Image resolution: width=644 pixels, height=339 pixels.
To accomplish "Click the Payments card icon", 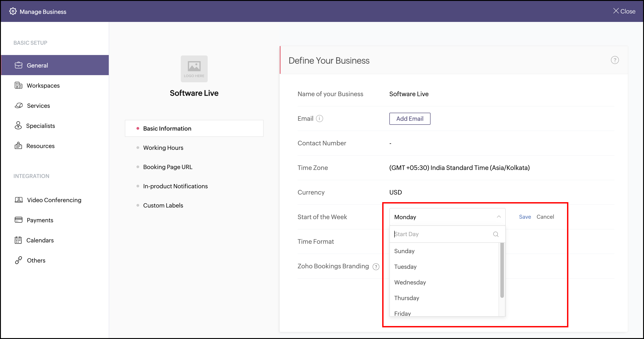I will point(19,220).
